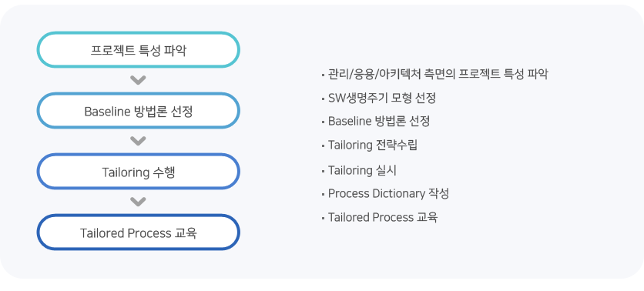Click the bullet marker before Tailoring 전략수립
The width and height of the screenshot is (644, 291).
(324, 146)
